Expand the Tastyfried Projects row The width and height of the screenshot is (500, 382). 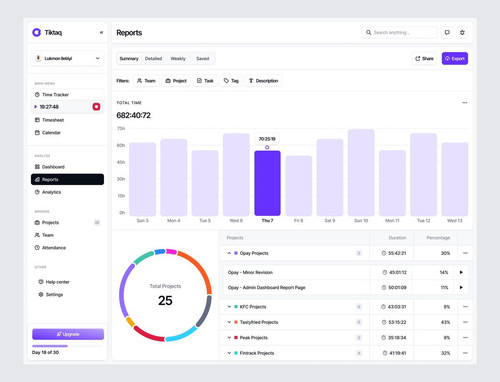229,322
